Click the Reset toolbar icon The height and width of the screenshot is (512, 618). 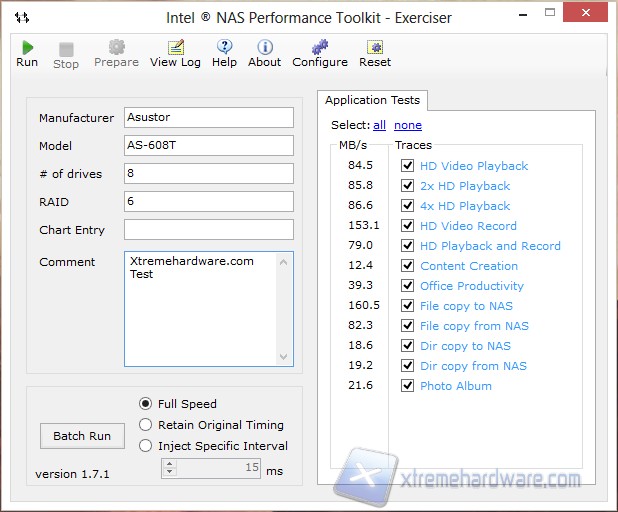click(x=375, y=48)
